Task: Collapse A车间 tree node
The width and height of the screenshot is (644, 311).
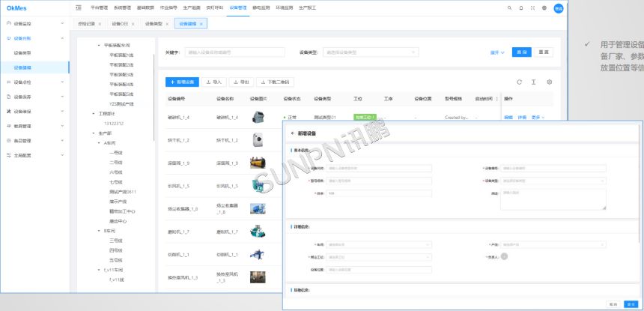Action: pyautogui.click(x=99, y=143)
